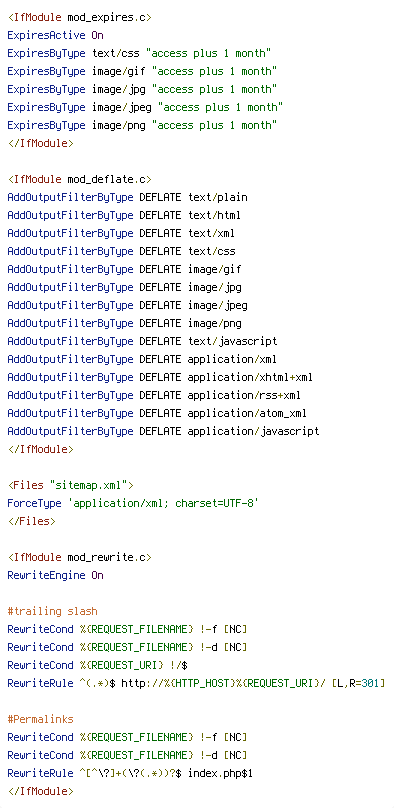Click the DEFLATE image/gif line
This screenshot has width=394, height=808.
124,270
